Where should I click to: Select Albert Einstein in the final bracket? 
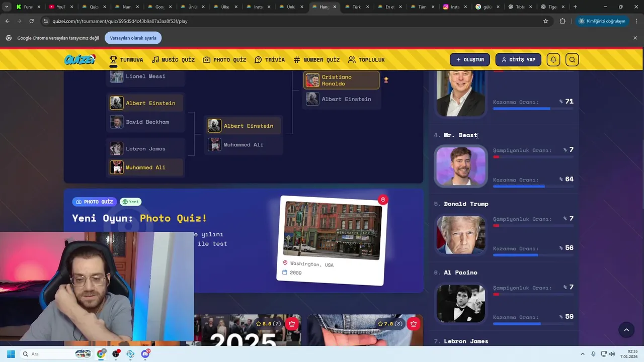[342, 99]
